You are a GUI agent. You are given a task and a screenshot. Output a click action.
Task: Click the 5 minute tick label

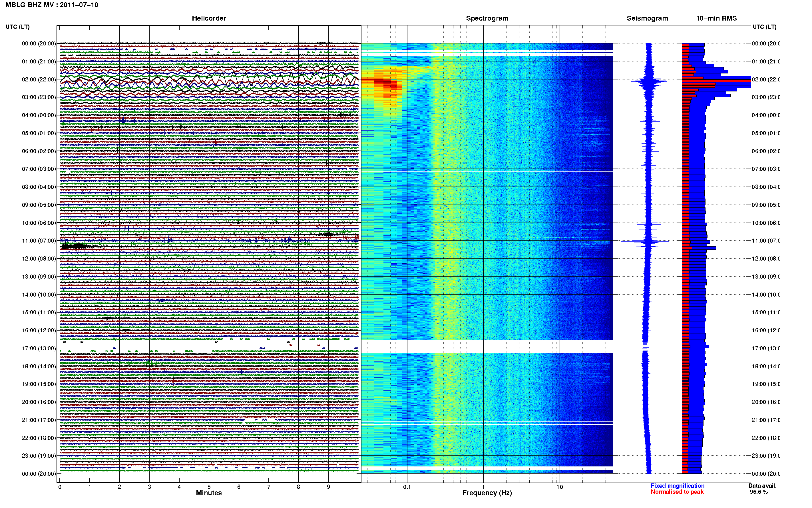point(209,487)
